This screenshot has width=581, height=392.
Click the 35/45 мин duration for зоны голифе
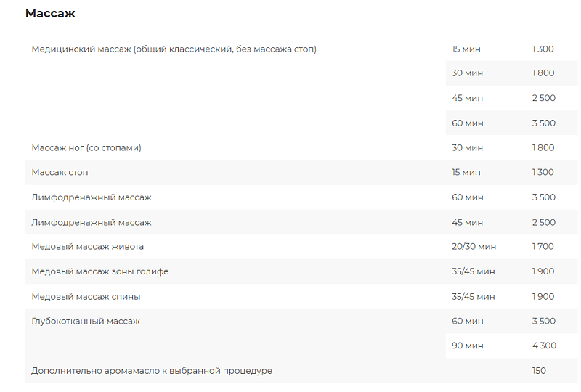pos(474,271)
